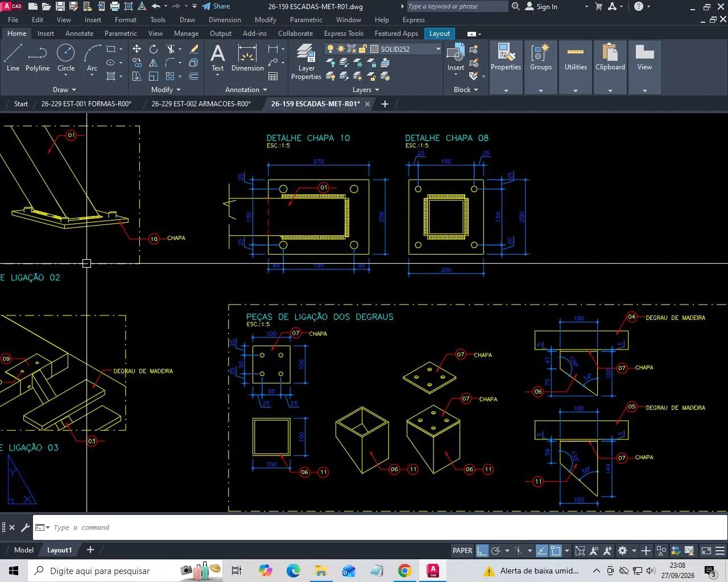Activate the Arc tool
The image size is (728, 582).
point(92,58)
